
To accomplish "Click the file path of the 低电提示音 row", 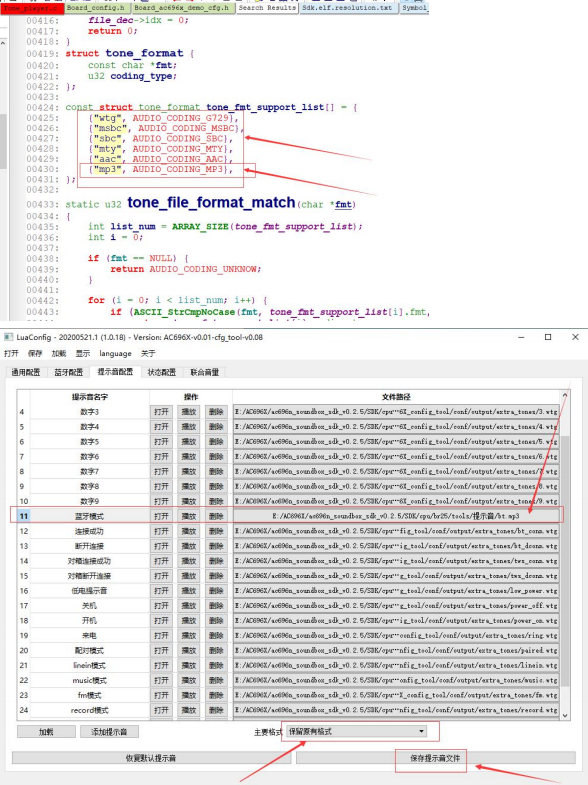I will tap(396, 591).
